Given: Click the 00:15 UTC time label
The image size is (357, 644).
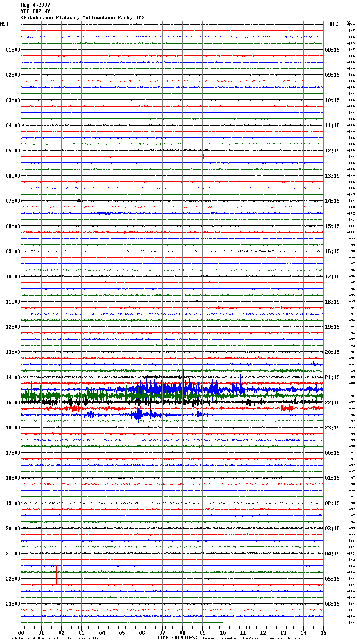Looking at the screenshot, I should click(332, 453).
